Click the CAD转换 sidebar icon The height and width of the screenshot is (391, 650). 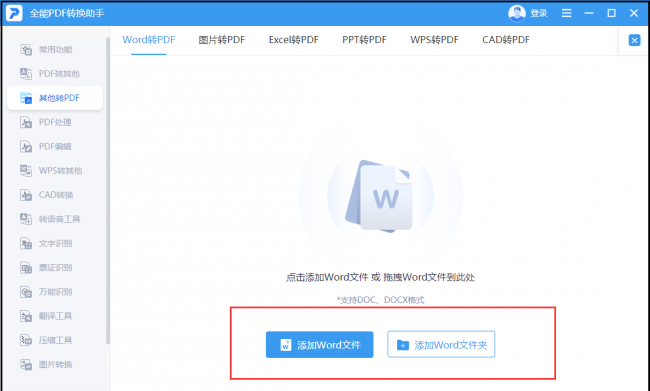pyautogui.click(x=26, y=195)
